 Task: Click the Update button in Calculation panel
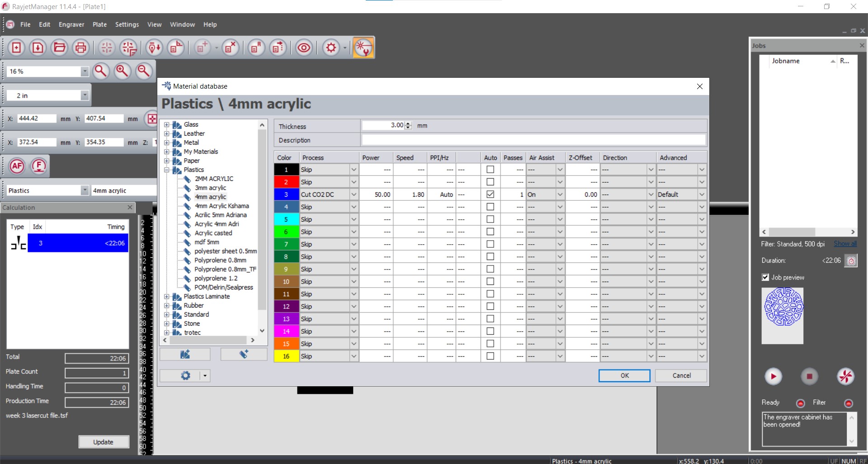104,442
